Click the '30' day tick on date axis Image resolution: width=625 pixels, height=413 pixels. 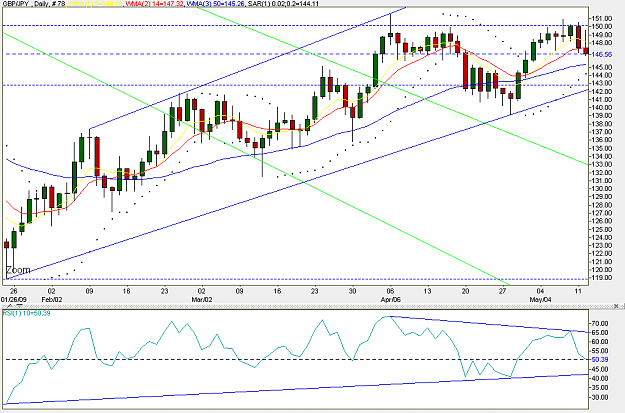tap(352, 291)
